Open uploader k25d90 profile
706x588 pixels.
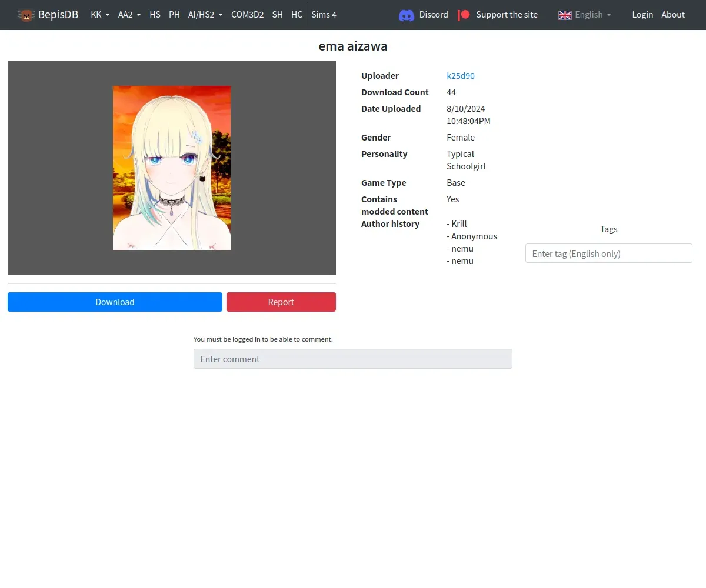[461, 76]
